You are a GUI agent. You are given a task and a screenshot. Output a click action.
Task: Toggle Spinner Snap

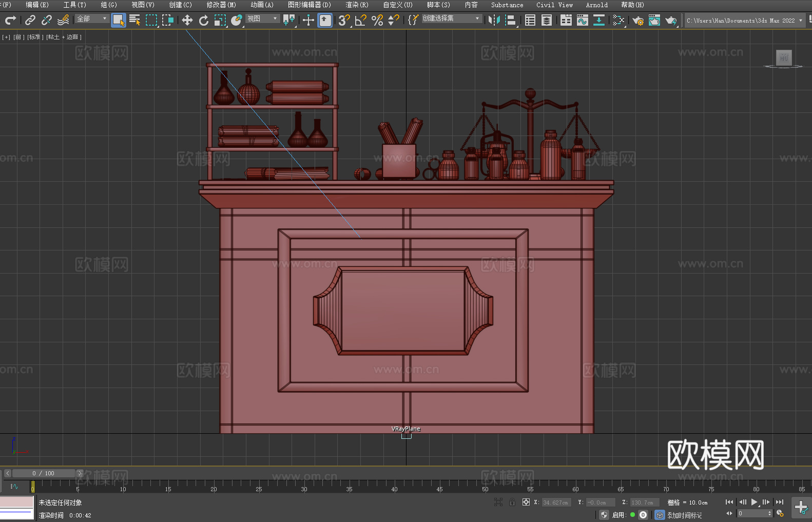pos(394,20)
